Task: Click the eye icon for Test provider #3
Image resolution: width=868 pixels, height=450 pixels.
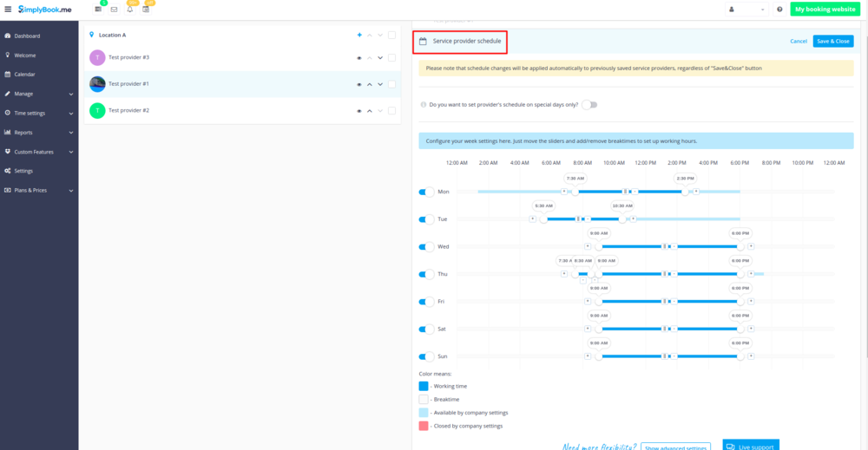Action: [359, 58]
